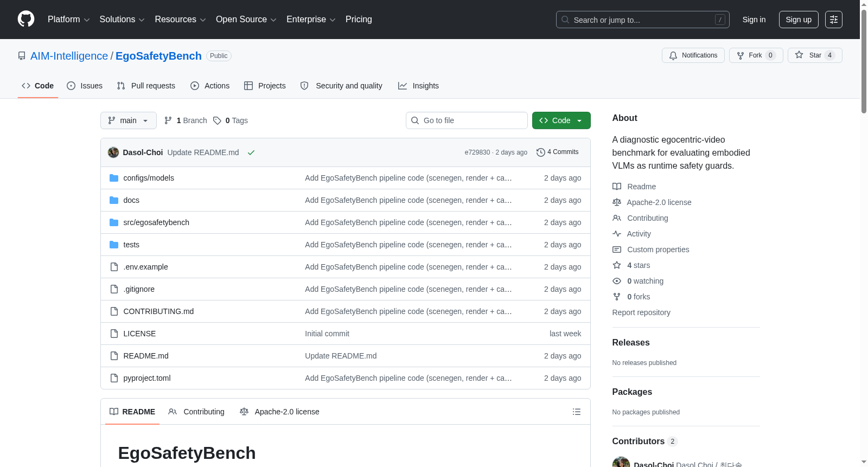Image resolution: width=868 pixels, height=467 pixels.
Task: Open the e729830 commit hash link
Action: pos(477,152)
